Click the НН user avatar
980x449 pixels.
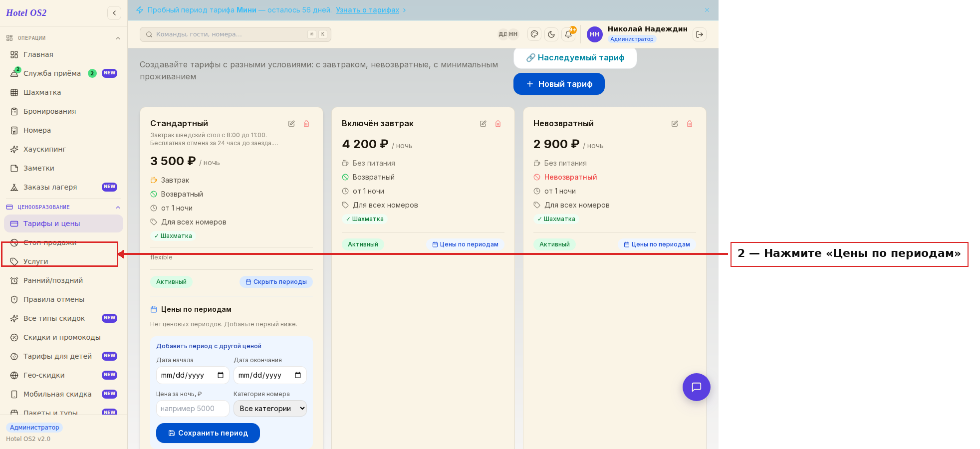594,34
